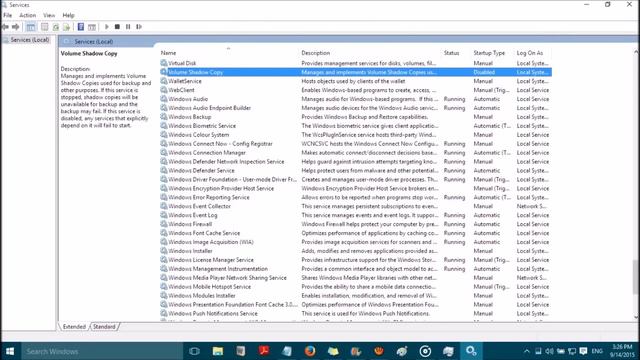The height and width of the screenshot is (360, 640).
Task: Click the scroll-down arrow of the services list
Action: pos(636,317)
